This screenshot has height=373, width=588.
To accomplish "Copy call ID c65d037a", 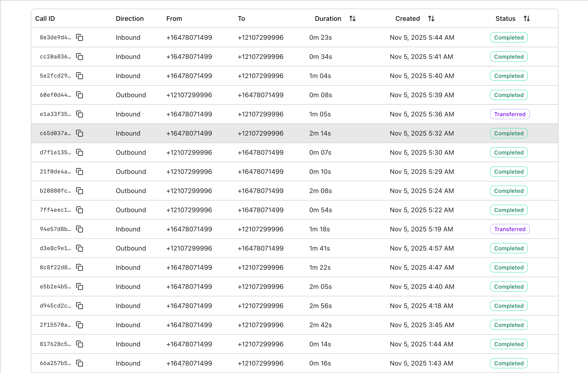I will [80, 133].
